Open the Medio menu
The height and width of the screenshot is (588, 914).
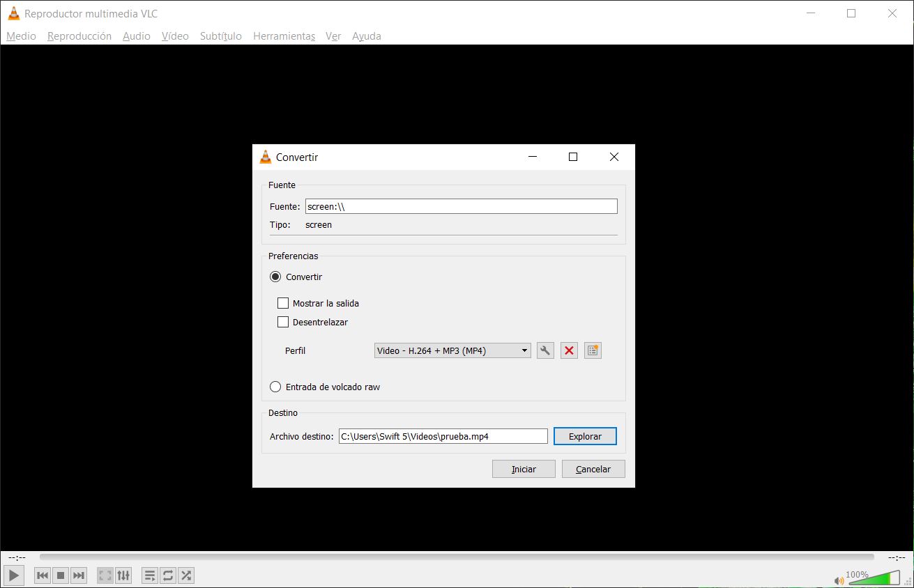tap(21, 36)
